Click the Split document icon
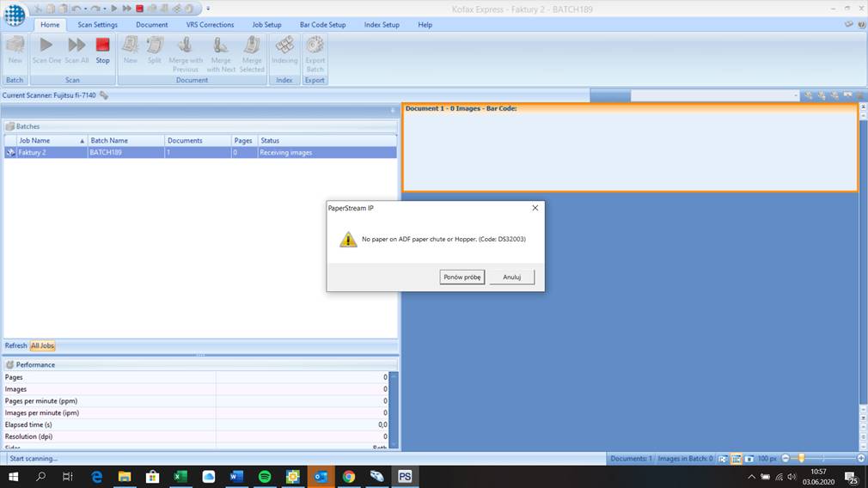This screenshot has width=868, height=488. pyautogui.click(x=155, y=45)
